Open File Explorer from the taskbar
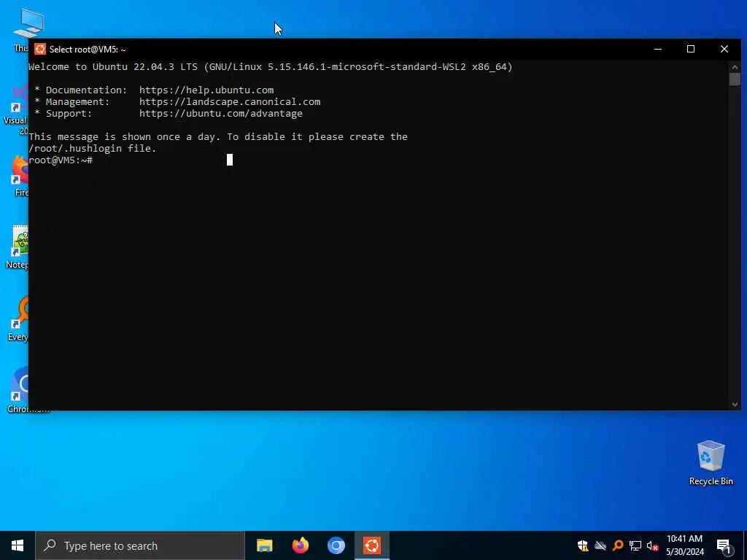The image size is (747, 560). coord(264,545)
